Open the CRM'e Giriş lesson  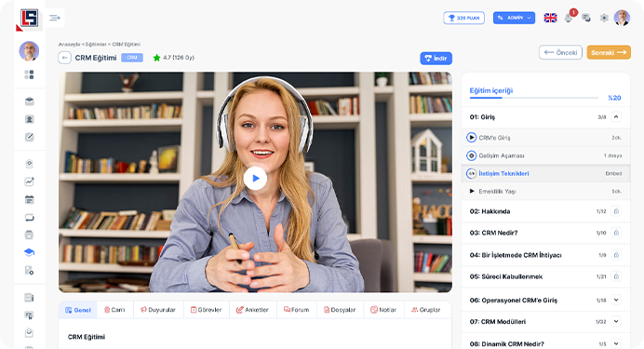click(x=545, y=138)
